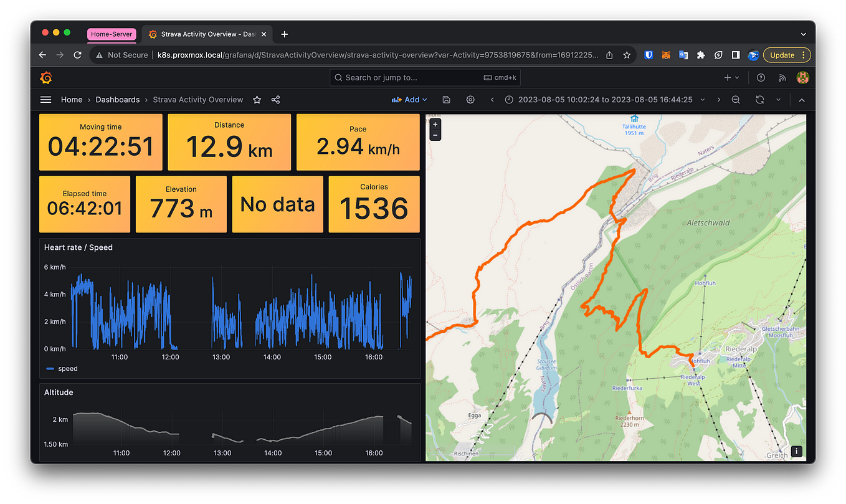The image size is (846, 504).
Task: Click the Elapsed time 06:42:01 panel
Action: click(x=85, y=204)
